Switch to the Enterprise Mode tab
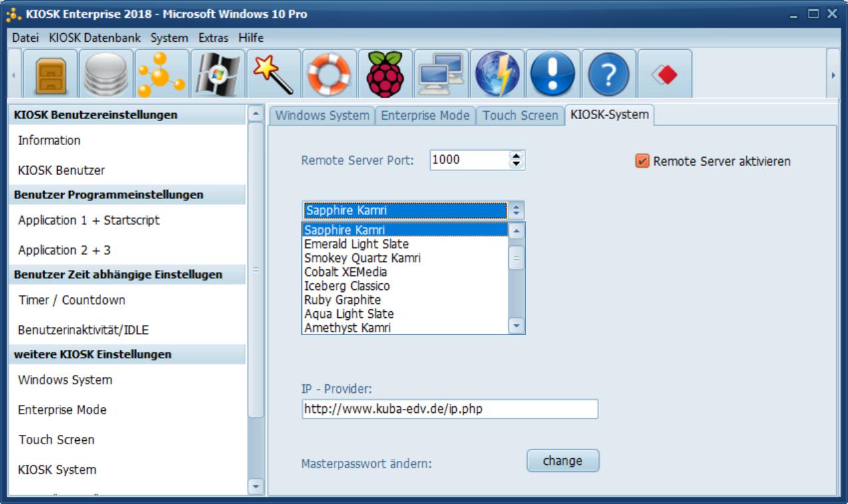 (426, 116)
